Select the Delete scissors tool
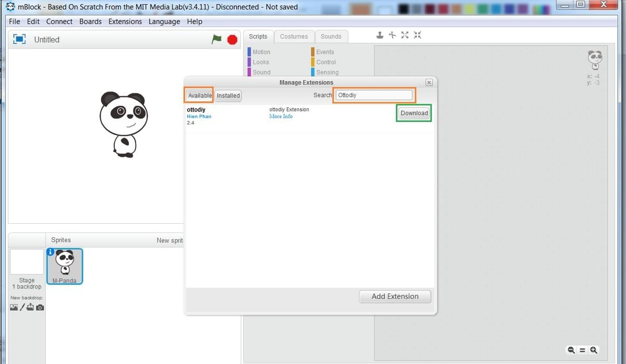 click(x=392, y=35)
